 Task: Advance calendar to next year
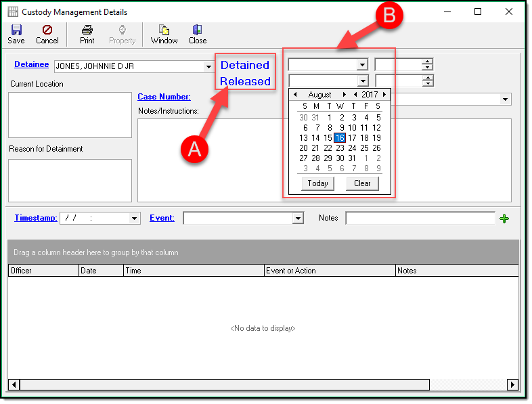(x=384, y=95)
